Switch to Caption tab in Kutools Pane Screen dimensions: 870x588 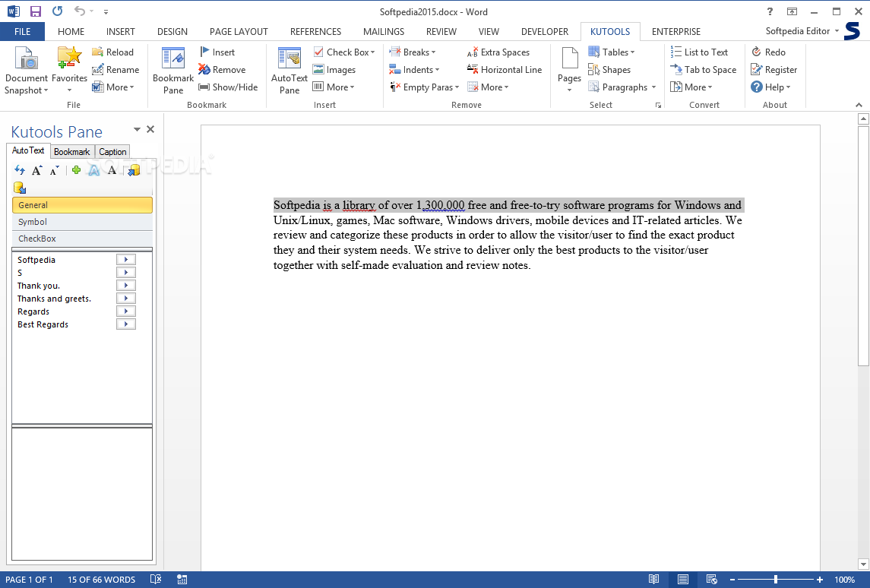tap(112, 151)
